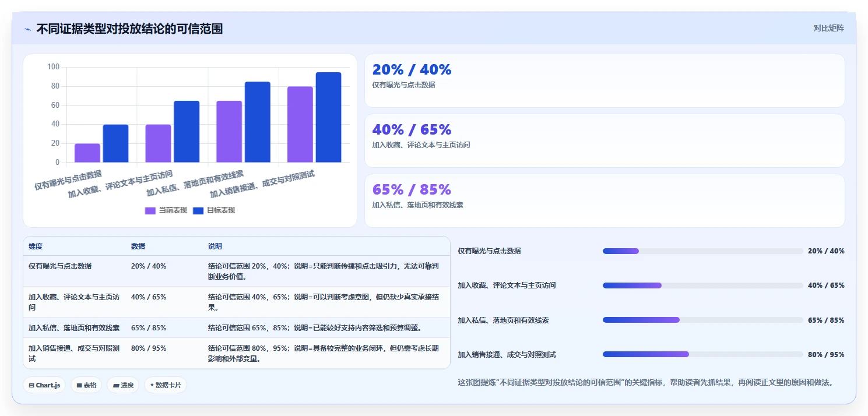Toggle the 当前表现 legend swatch
The height and width of the screenshot is (416, 868).
(150, 210)
